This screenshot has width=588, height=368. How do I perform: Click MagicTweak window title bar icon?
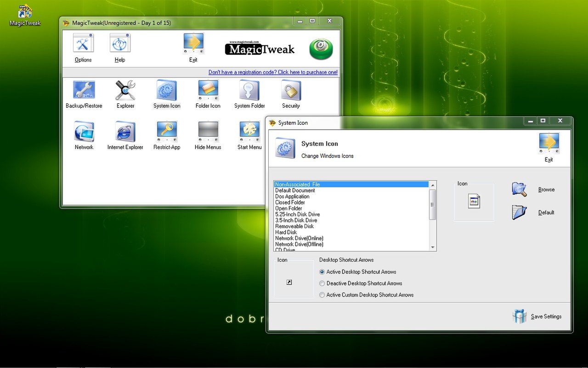tap(66, 23)
